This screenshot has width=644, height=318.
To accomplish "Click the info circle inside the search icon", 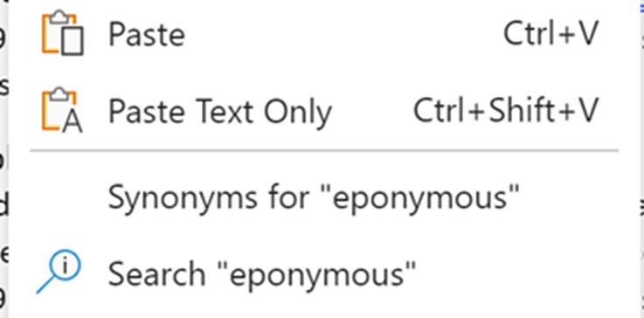I will point(65,266).
